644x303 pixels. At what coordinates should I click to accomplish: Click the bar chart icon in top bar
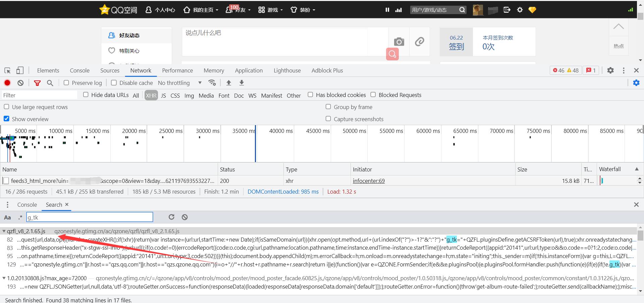pos(398,10)
